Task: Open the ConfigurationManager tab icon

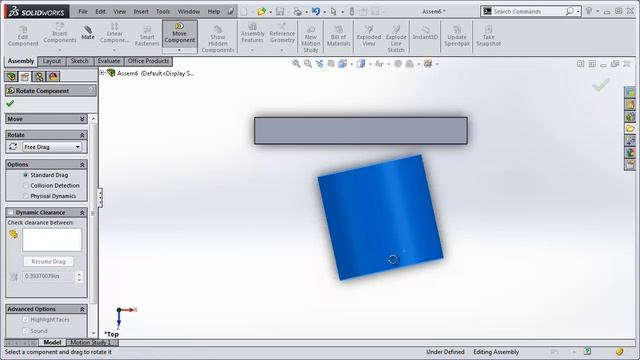Action: pos(39,76)
